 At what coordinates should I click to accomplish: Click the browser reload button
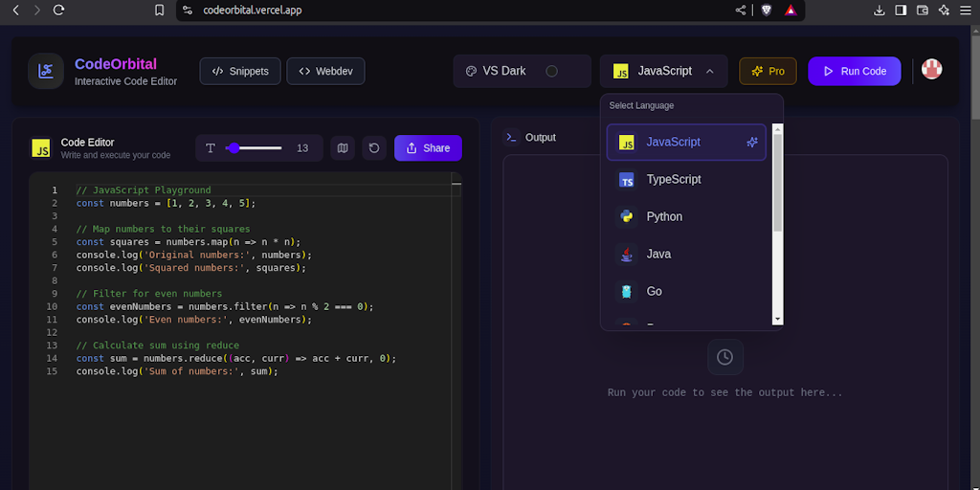coord(59,10)
